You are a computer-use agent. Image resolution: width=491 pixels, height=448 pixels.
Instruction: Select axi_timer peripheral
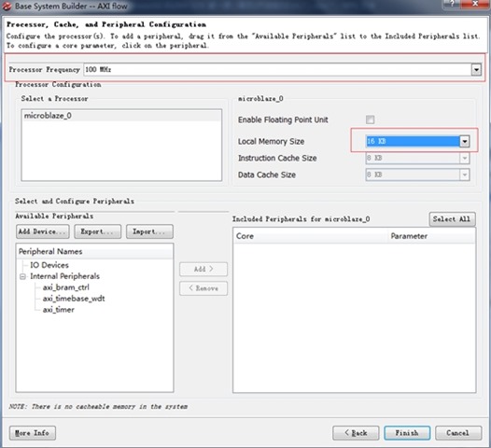point(59,310)
